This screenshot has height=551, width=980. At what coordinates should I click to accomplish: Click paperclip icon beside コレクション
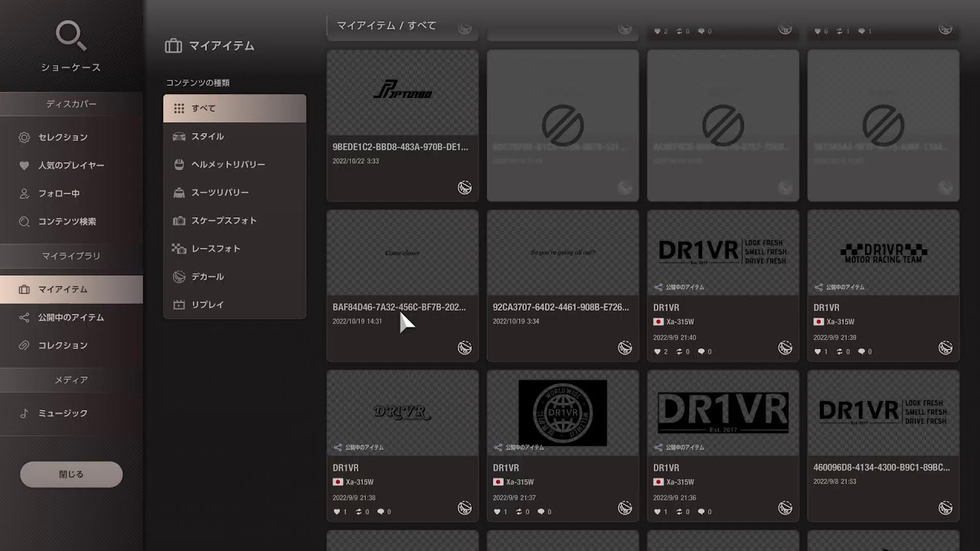click(24, 345)
